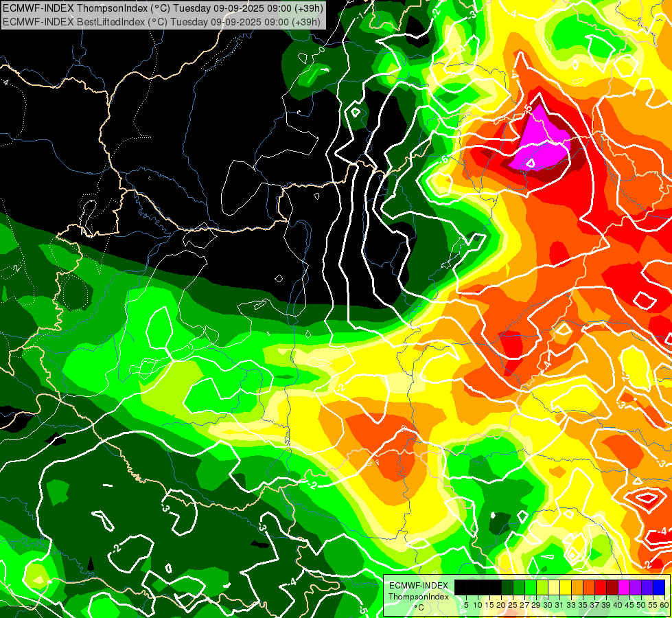The image size is (672, 618).
Task: Click the indigo 50–55 legend swatch
Action: click(x=647, y=587)
